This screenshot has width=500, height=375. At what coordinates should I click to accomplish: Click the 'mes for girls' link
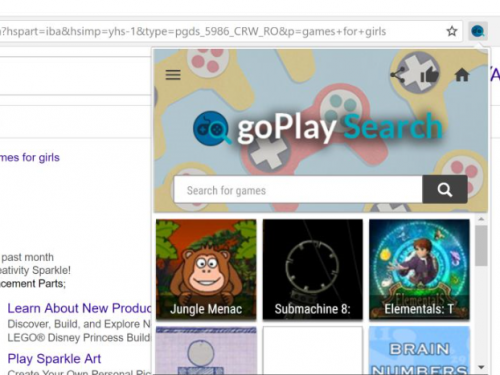pyautogui.click(x=30, y=157)
